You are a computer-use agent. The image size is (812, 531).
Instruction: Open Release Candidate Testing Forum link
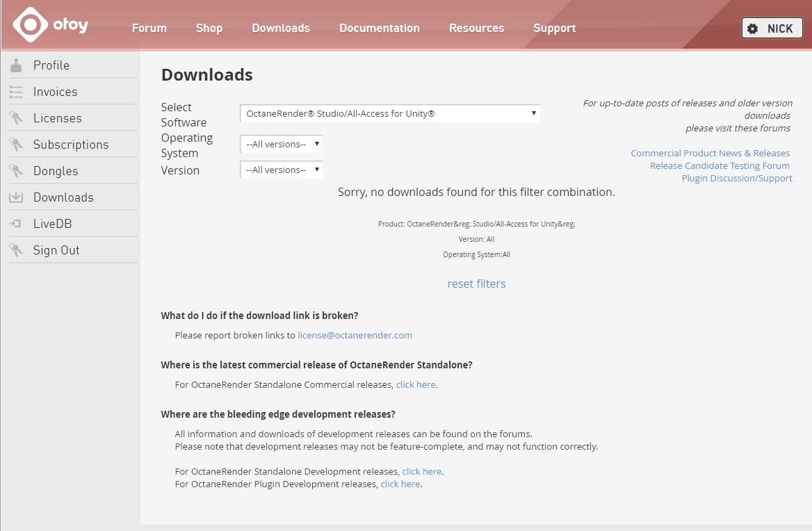pyautogui.click(x=720, y=165)
